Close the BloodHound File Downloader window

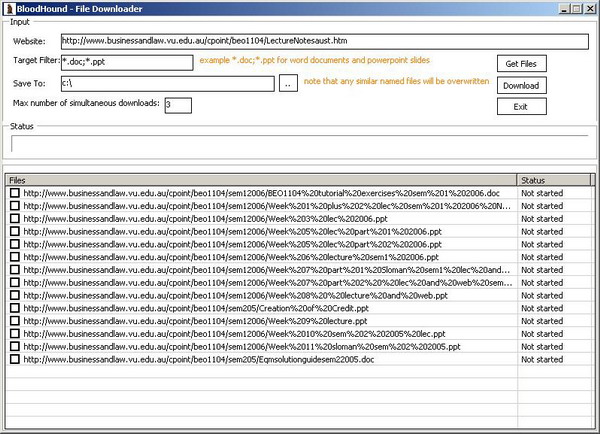click(x=590, y=9)
